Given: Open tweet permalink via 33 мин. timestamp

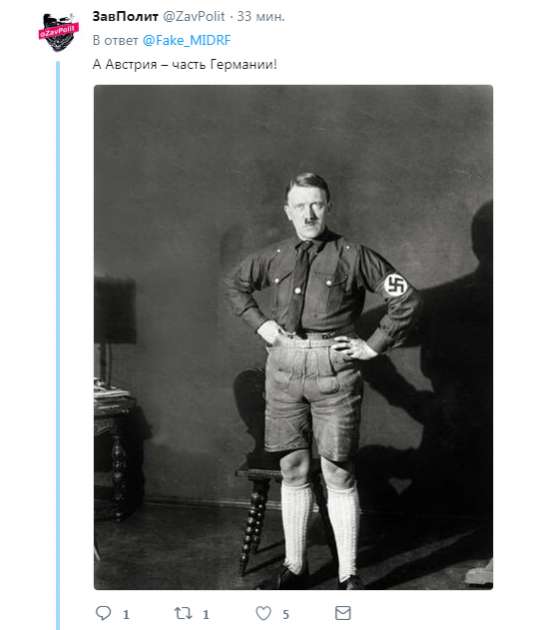Looking at the screenshot, I should (260, 16).
